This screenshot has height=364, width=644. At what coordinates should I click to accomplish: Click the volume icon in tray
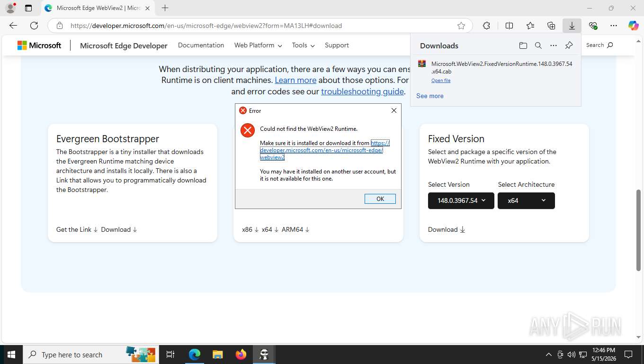(572, 355)
